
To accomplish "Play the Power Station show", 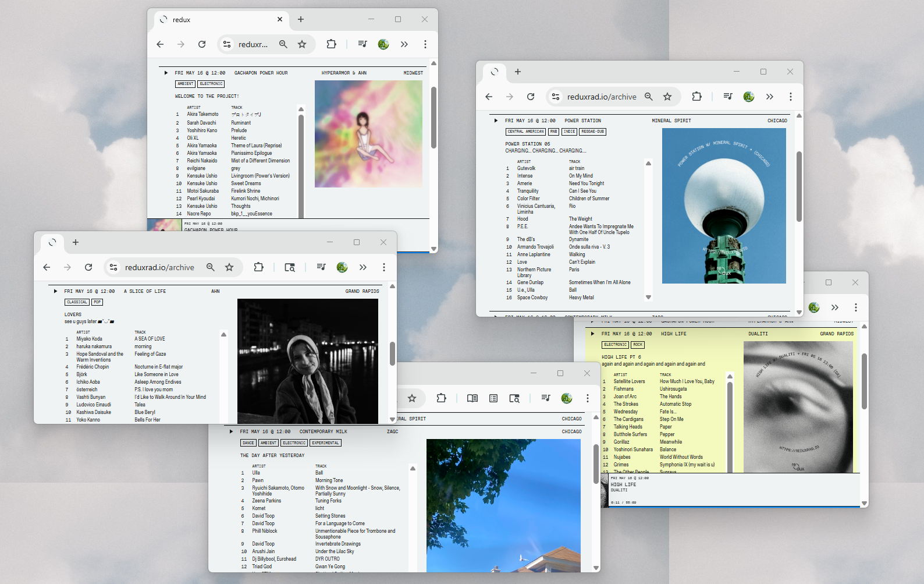I will click(496, 121).
